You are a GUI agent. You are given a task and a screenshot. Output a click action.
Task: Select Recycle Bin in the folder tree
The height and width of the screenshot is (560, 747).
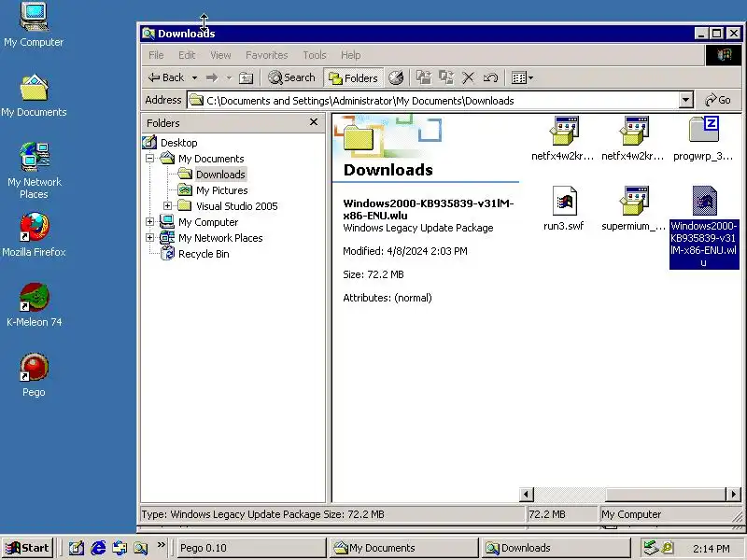(x=204, y=254)
